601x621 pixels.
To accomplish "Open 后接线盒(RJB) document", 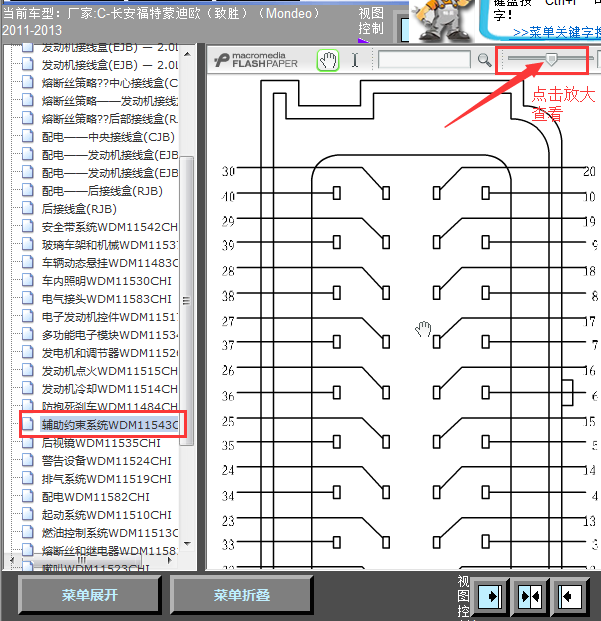I will pos(79,209).
